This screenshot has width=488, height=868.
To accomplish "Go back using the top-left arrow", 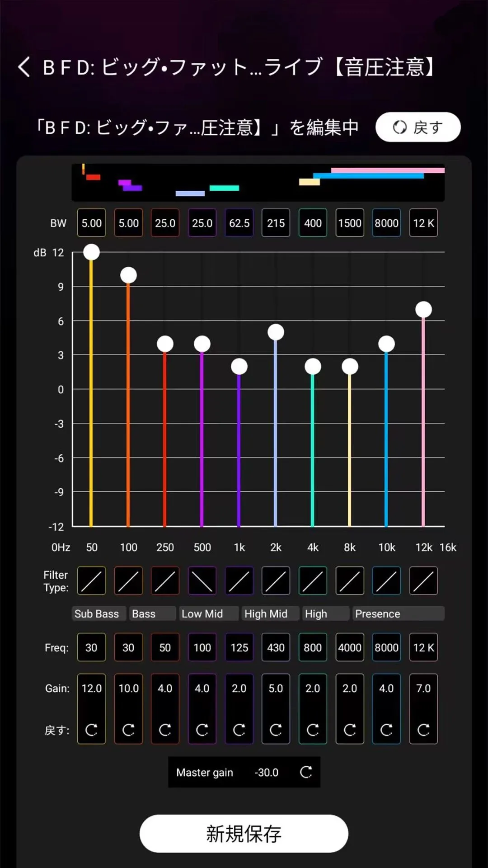I will [24, 67].
